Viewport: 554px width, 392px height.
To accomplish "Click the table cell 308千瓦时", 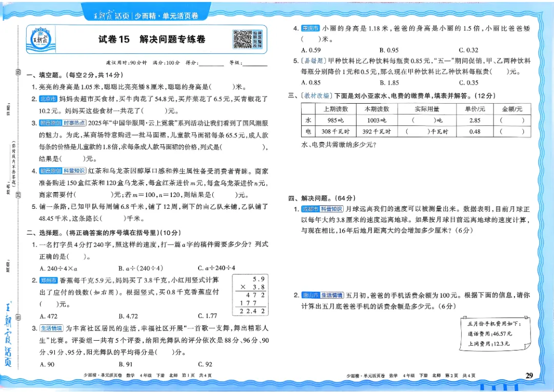I will pyautogui.click(x=335, y=131).
